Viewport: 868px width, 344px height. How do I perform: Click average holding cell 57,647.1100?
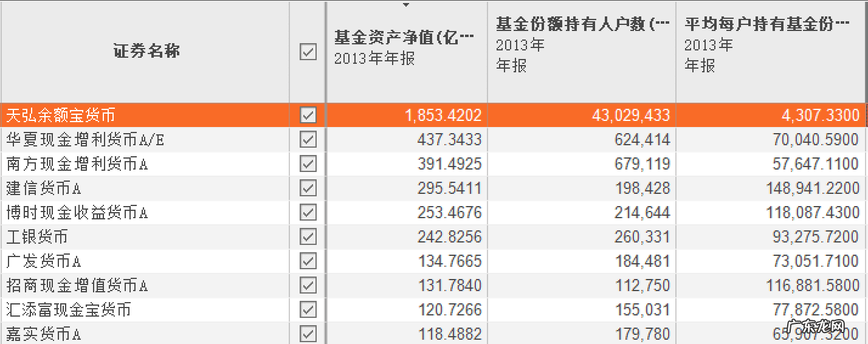coord(771,164)
